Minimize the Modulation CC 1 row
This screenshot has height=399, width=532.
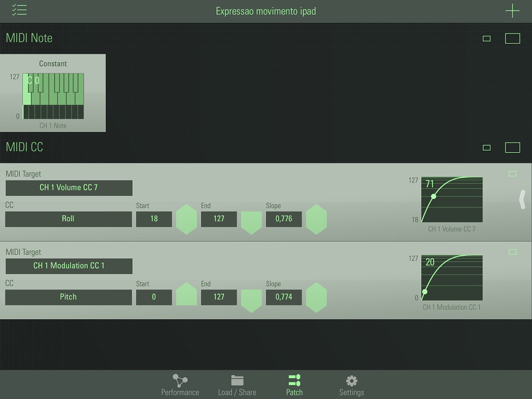513,252
